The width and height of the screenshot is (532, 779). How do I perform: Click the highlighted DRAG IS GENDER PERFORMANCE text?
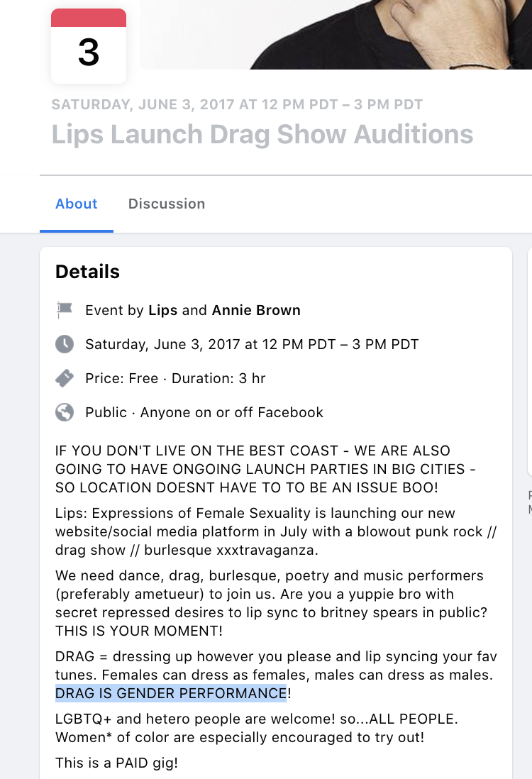pyautogui.click(x=171, y=693)
